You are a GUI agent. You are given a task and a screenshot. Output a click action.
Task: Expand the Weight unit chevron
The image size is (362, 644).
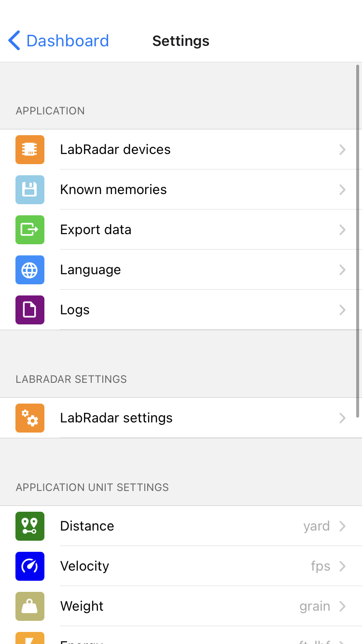click(x=342, y=606)
